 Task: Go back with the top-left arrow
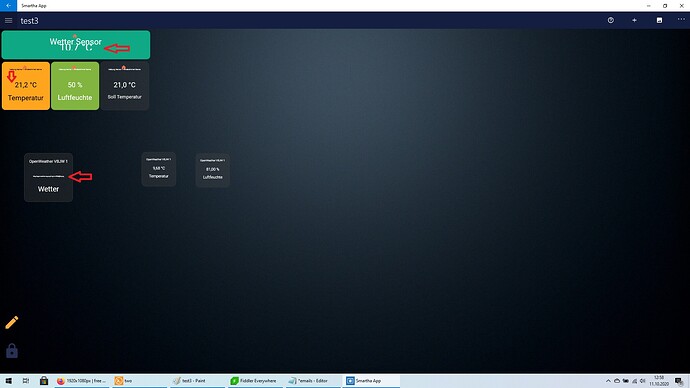point(8,6)
